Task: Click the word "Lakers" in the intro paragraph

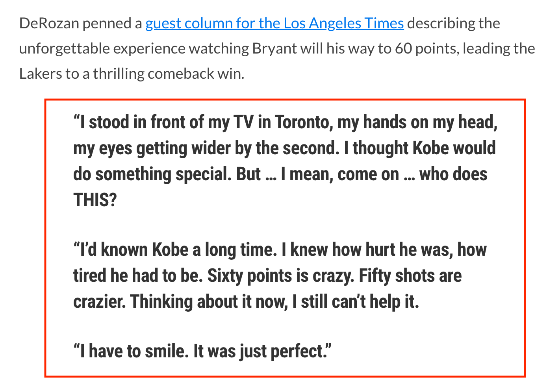Action: point(41,74)
